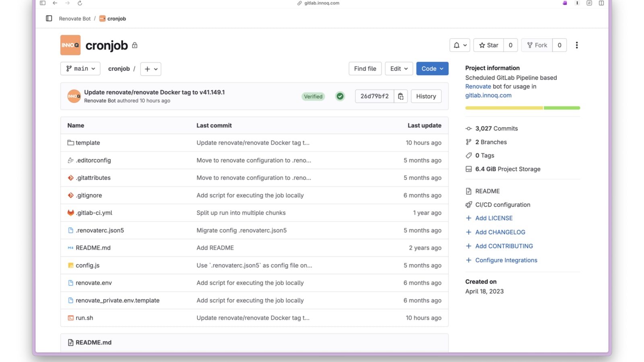644x362 pixels.
Task: View the 3,027 Commits link
Action: click(x=496, y=129)
